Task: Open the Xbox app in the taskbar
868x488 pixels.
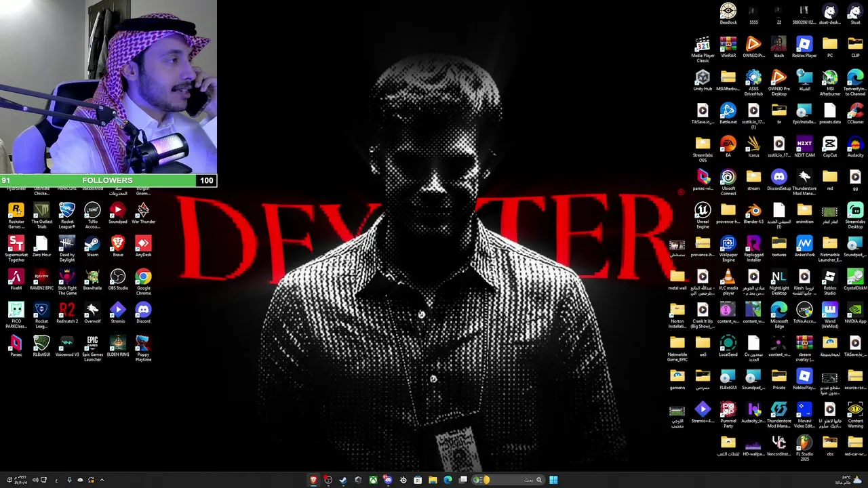Action: click(x=373, y=480)
